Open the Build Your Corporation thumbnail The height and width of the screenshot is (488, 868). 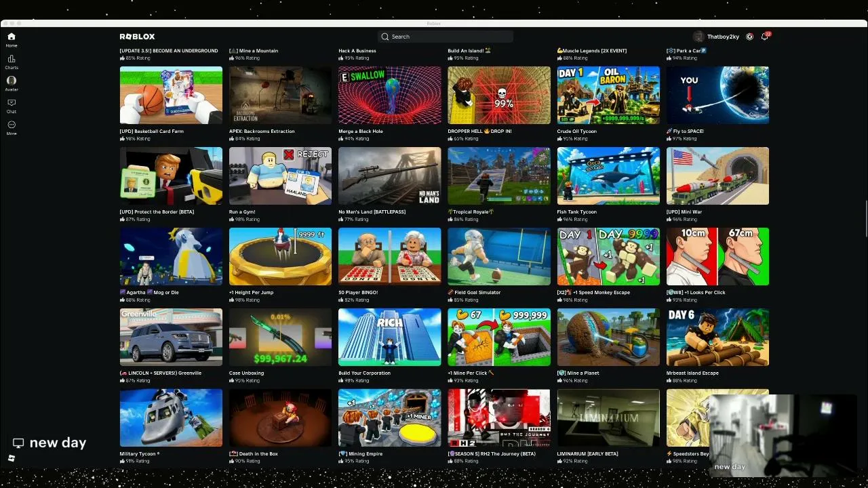click(x=390, y=337)
